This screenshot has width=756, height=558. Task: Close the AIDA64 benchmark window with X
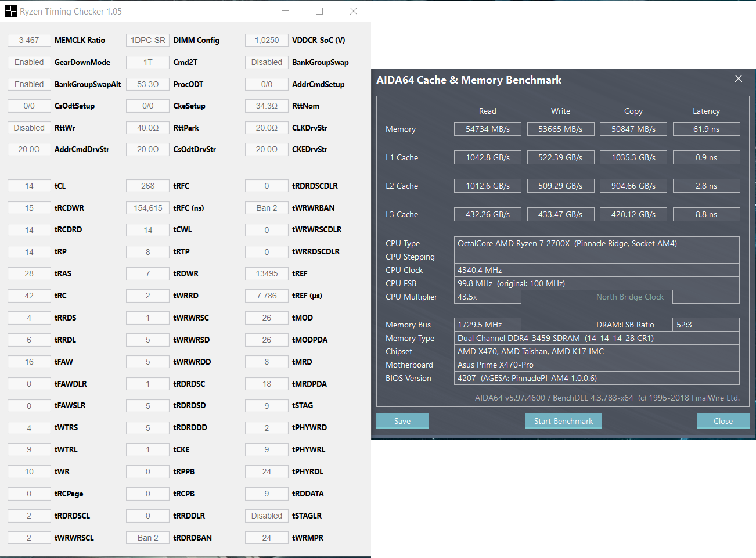[x=739, y=78]
